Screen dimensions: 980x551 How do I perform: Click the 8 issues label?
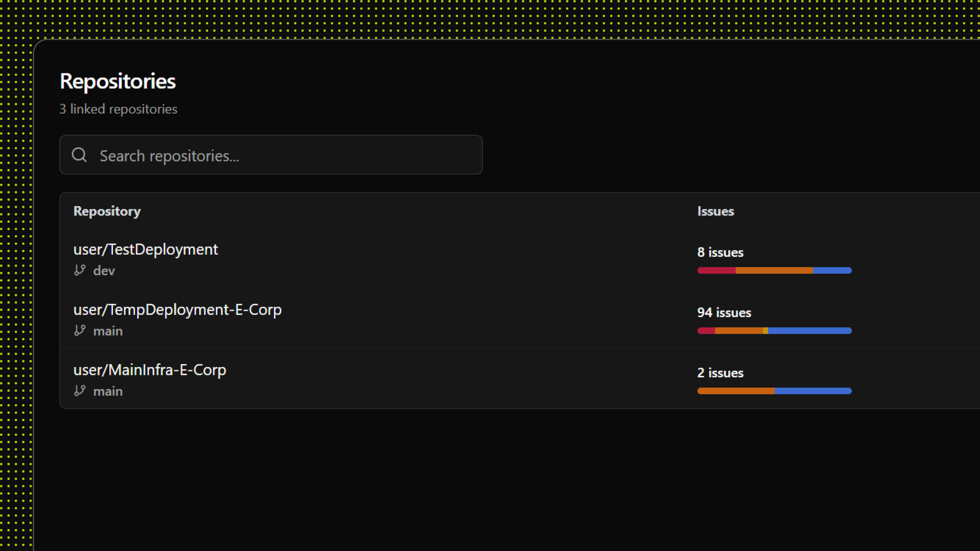click(720, 253)
